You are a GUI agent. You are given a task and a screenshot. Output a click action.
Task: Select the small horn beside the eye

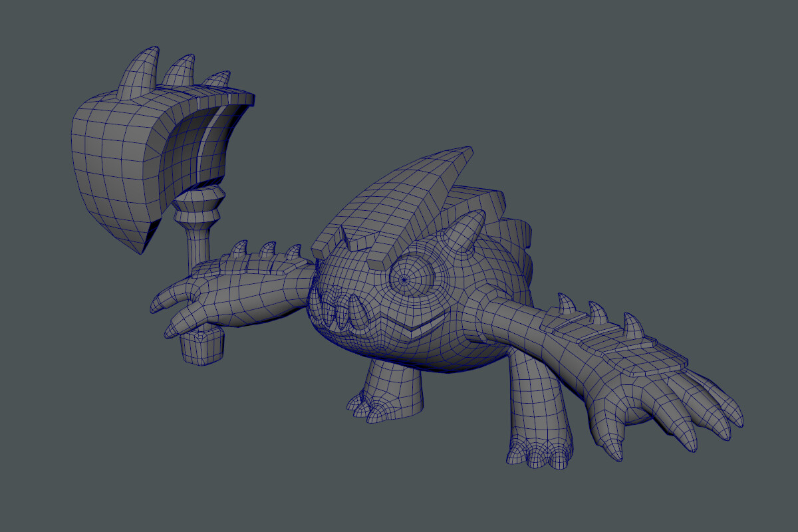(x=464, y=233)
